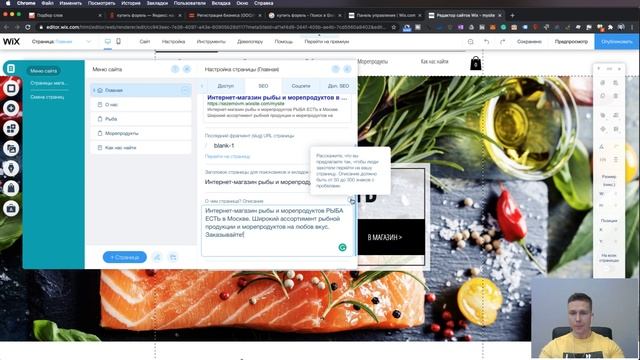Select Смена страниц in teal sidebar
This screenshot has height=360, width=640.
click(x=47, y=97)
